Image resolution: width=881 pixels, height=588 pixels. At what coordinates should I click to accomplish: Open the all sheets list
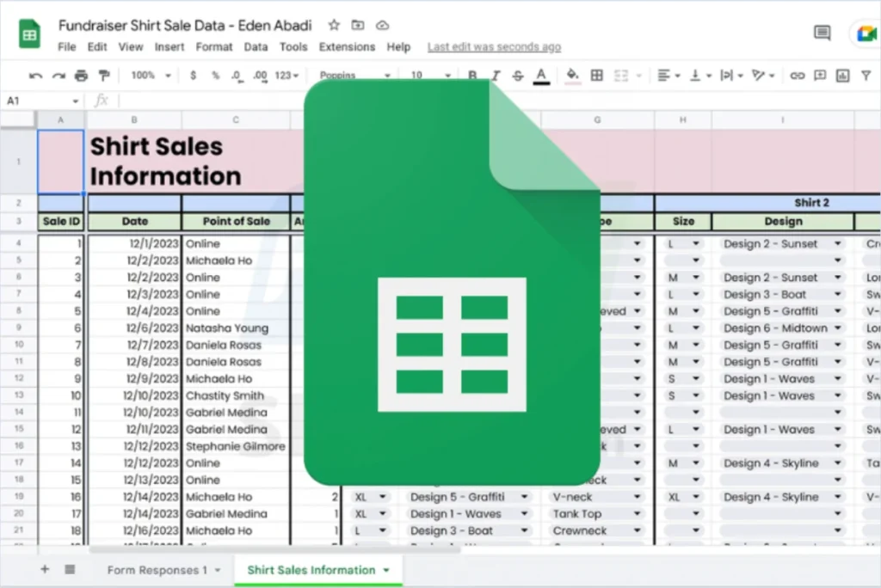click(70, 569)
